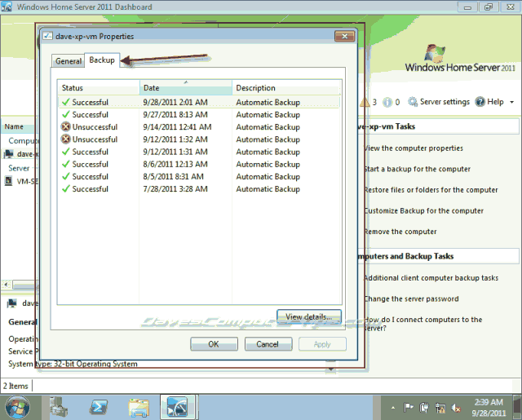Select the 8/6/2011 12:13 AM backup row
The image size is (522, 420).
199,164
